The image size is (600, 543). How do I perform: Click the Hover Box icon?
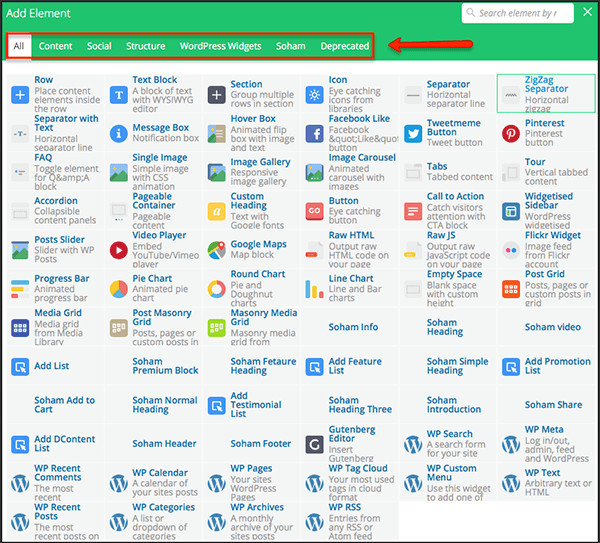217,134
